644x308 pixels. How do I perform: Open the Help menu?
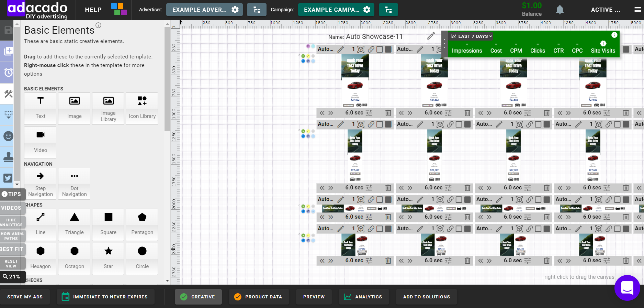click(93, 10)
